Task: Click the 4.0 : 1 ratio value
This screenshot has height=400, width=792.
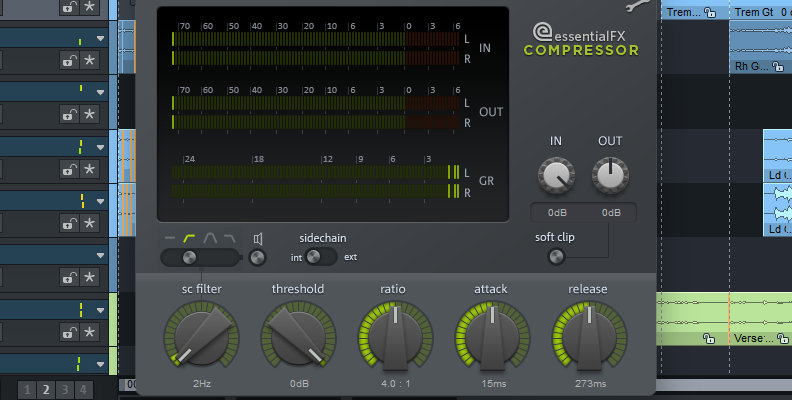Action: point(395,383)
